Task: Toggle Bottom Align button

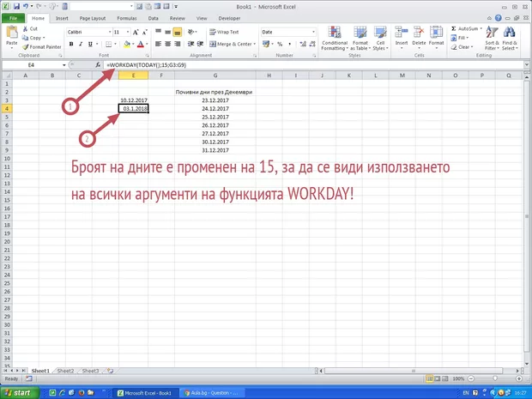Action: (177, 33)
